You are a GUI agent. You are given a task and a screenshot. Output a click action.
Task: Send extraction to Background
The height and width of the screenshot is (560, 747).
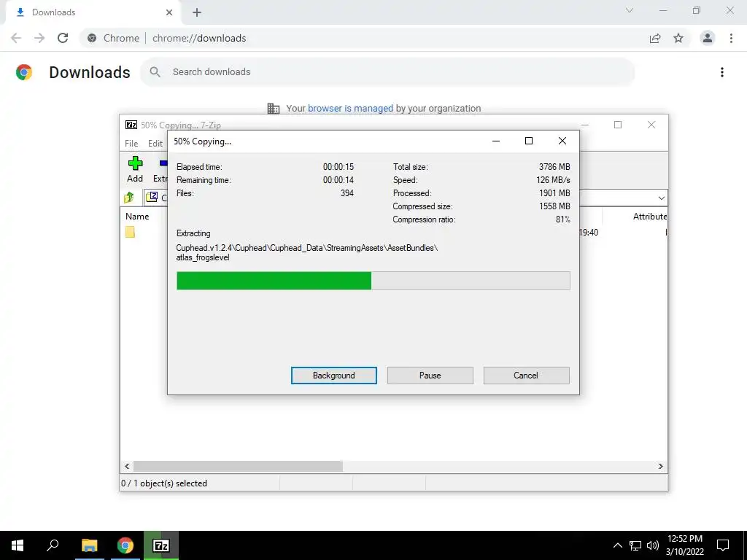click(x=334, y=376)
